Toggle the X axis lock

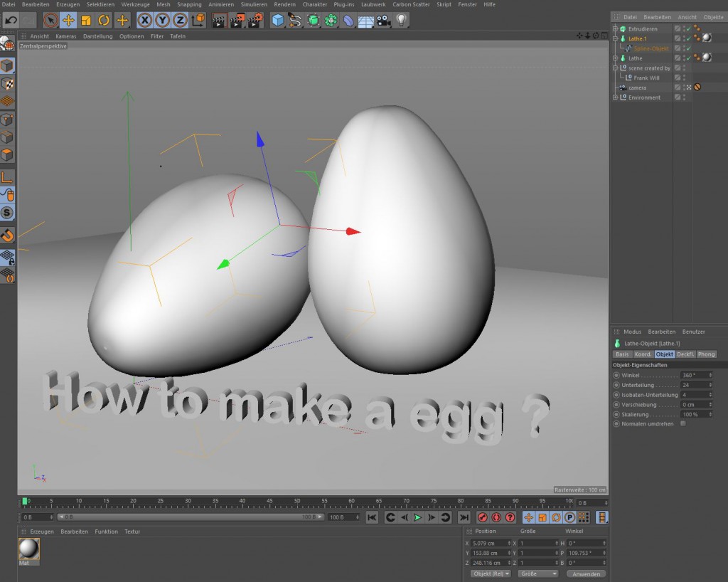pos(145,21)
